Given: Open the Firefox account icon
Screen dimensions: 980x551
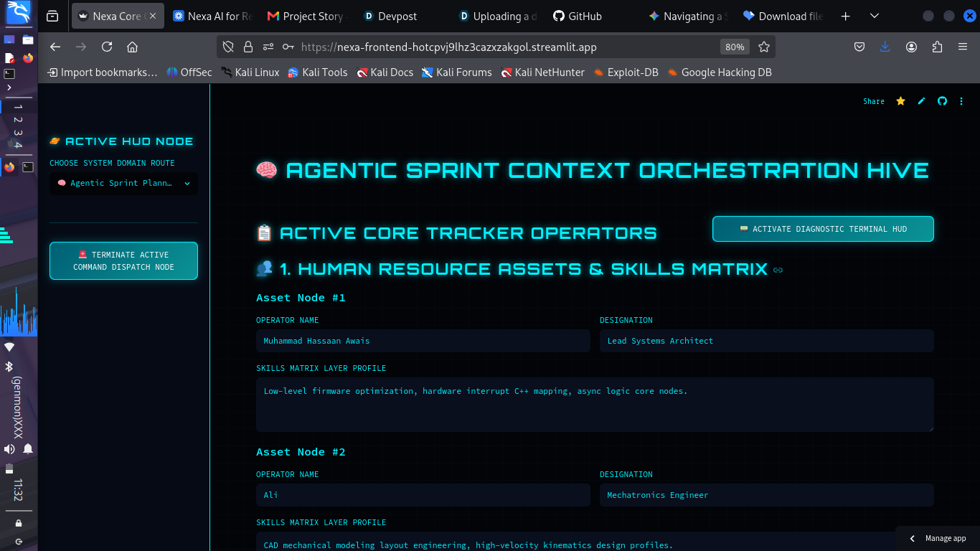Looking at the screenshot, I should point(911,47).
